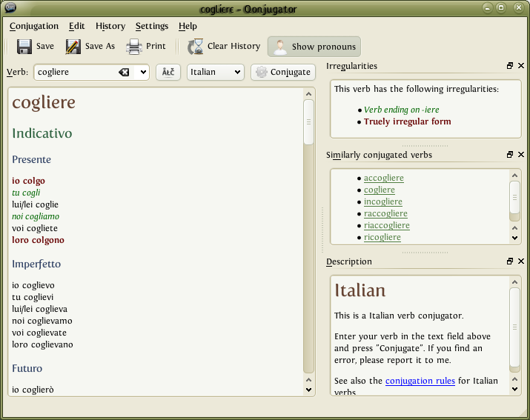Open the ricogliere verb link

pyautogui.click(x=382, y=237)
